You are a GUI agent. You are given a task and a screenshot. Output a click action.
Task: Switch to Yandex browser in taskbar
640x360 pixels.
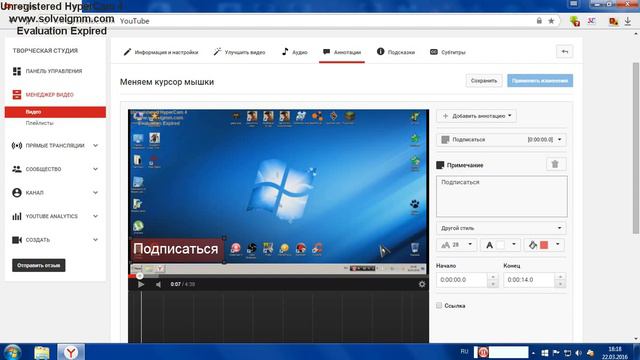click(x=71, y=352)
